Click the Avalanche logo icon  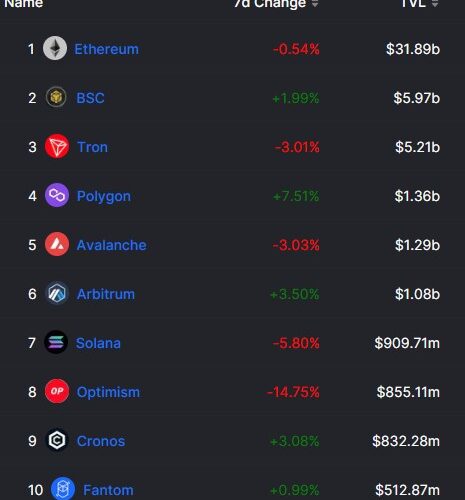[x=57, y=244]
